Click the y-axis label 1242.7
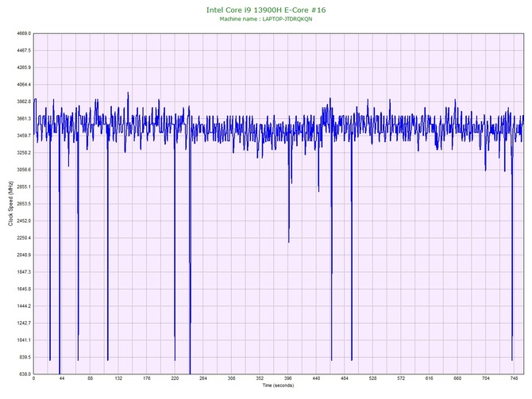 23,323
